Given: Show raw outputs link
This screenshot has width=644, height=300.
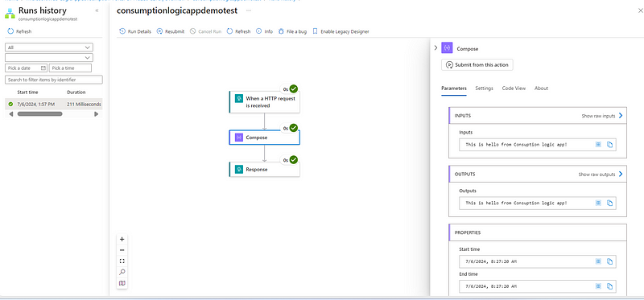Looking at the screenshot, I should (x=601, y=175).
